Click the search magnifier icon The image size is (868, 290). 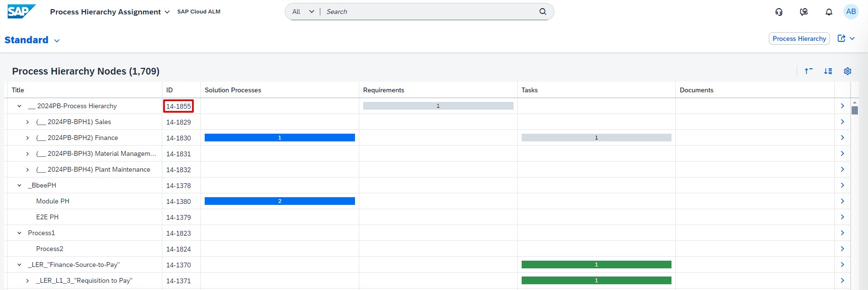543,12
